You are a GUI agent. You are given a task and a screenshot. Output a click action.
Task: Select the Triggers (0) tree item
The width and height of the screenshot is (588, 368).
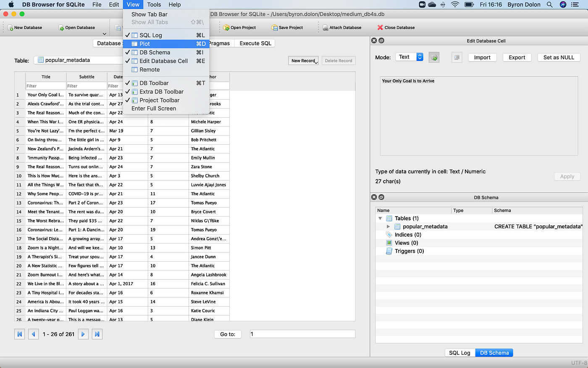tap(409, 251)
